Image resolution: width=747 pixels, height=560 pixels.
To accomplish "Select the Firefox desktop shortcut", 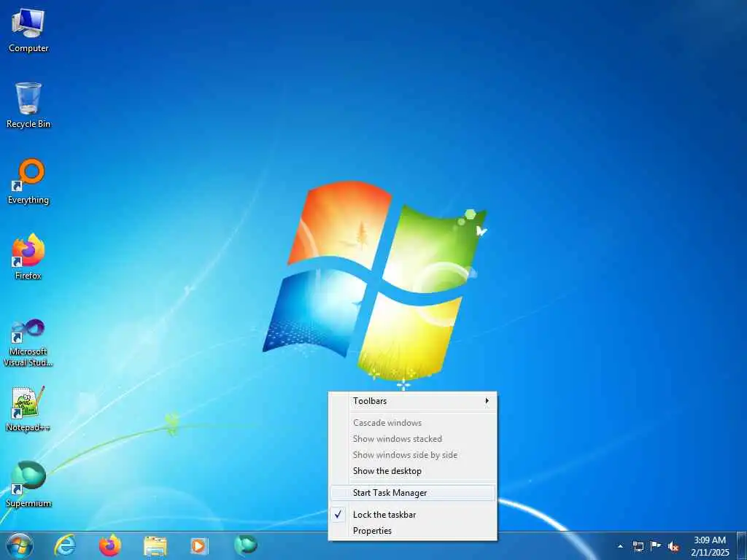I will click(x=28, y=257).
